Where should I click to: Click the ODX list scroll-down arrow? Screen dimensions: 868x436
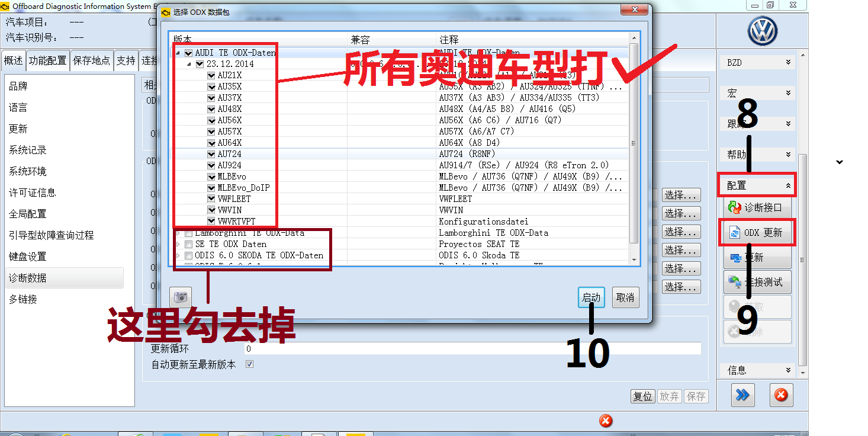point(634,259)
